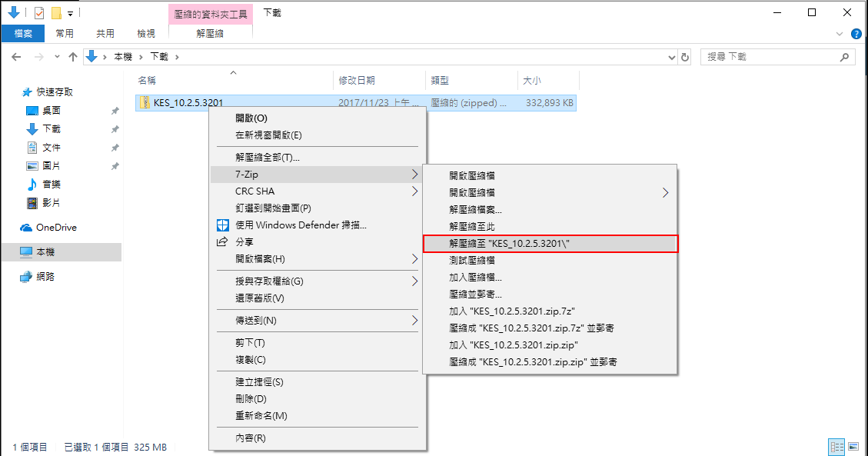Open the 解壓縮 ribbon tab

[210, 34]
